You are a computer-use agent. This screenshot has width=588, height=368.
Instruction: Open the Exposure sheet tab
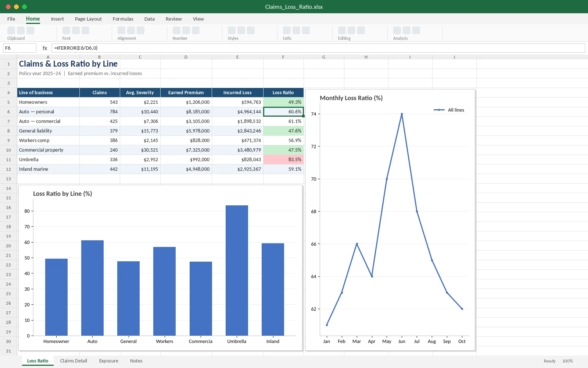point(109,361)
